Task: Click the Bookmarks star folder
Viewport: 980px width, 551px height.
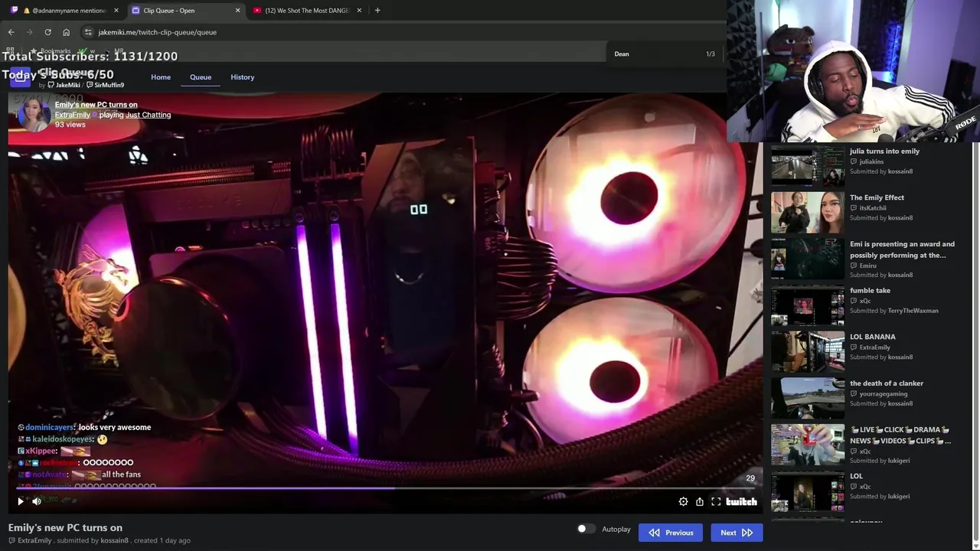Action: 51,51
